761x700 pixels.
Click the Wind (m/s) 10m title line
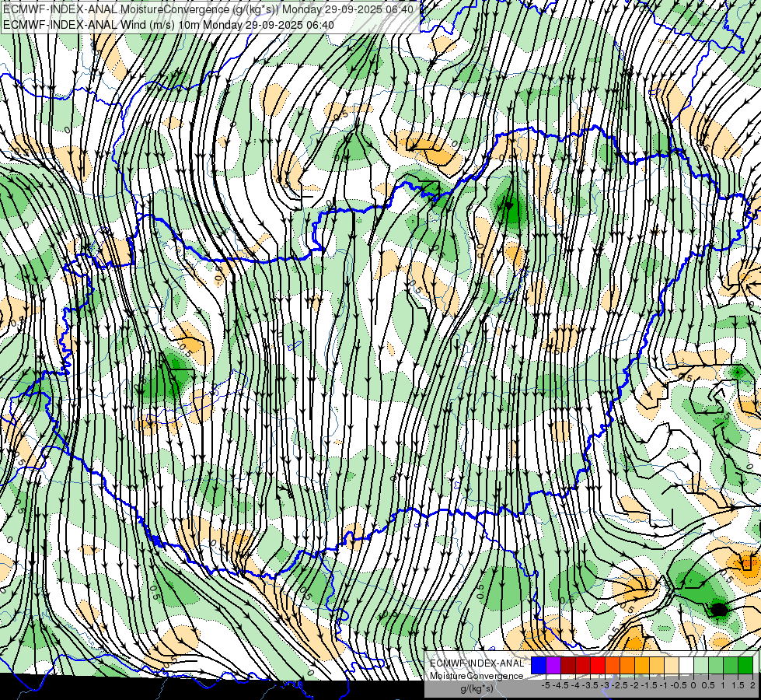(169, 24)
